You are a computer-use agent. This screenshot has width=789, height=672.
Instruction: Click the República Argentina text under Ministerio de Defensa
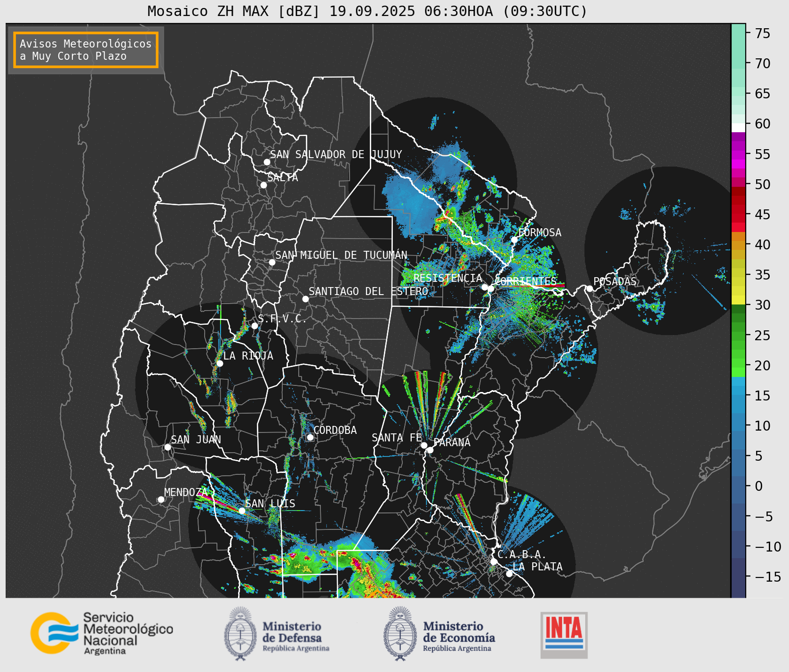click(x=296, y=648)
